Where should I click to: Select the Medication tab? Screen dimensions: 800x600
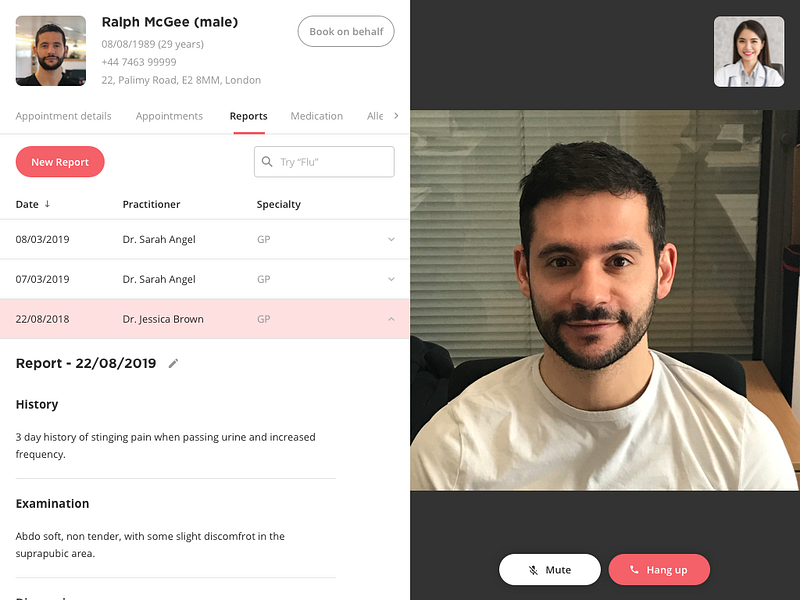[316, 116]
